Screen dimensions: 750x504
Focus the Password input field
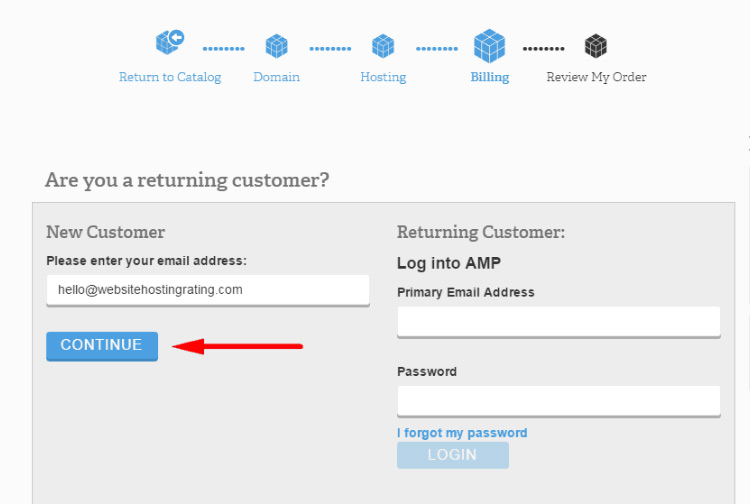(558, 400)
